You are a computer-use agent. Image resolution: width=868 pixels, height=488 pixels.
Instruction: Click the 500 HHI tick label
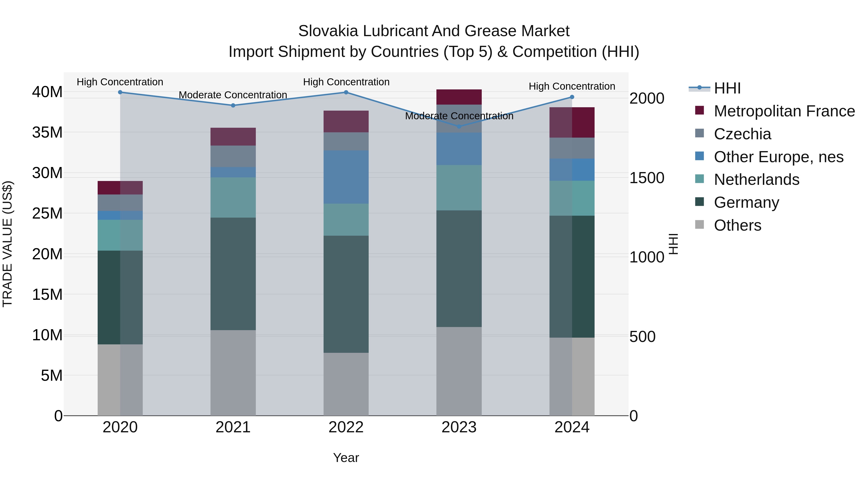pos(643,336)
